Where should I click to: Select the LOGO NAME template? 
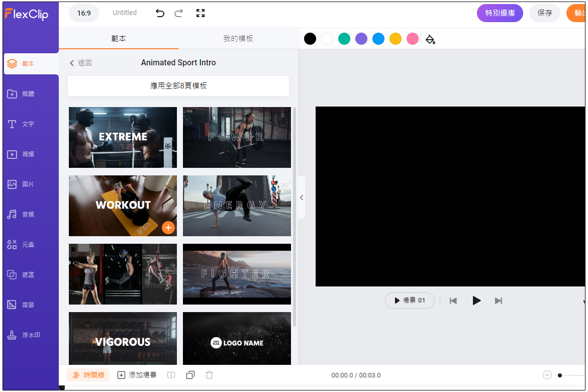[x=237, y=338]
